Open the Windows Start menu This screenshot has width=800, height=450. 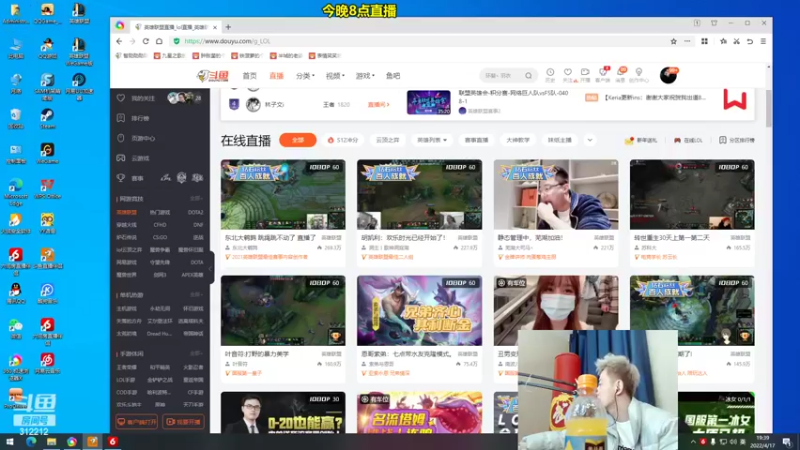(9, 442)
